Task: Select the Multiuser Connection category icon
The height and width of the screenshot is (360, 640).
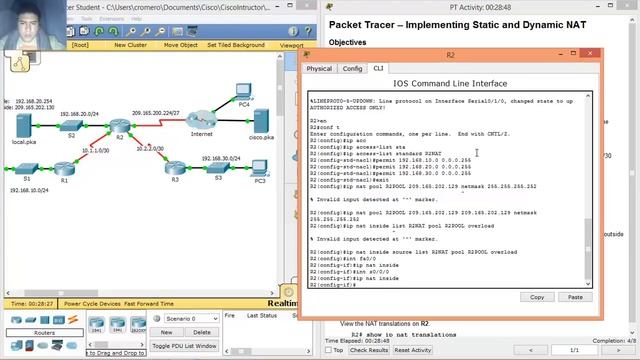Action: [x=71, y=346]
